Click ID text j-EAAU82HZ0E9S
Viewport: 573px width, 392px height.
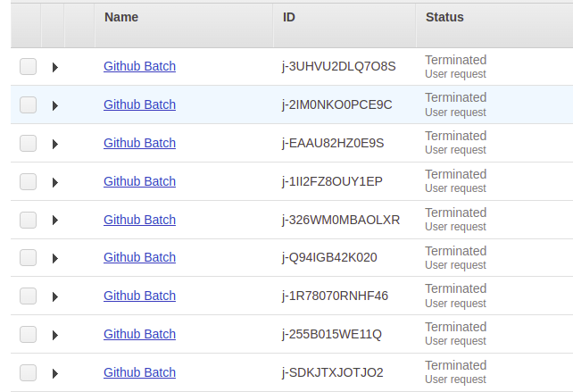[333, 144]
